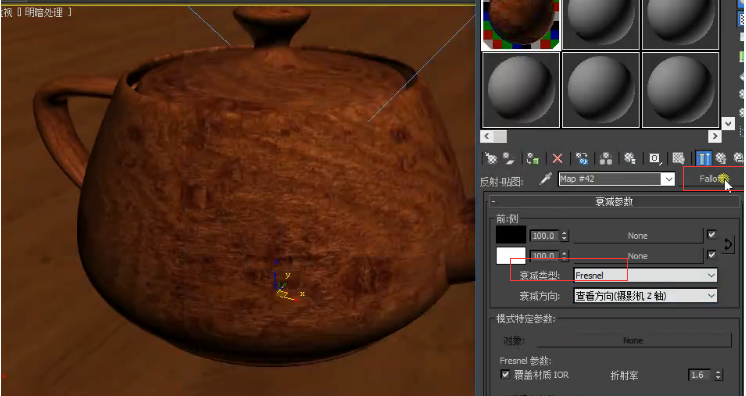Screen dimensions: 746x396
Task: Click the Get Material icon
Action: [x=491, y=158]
